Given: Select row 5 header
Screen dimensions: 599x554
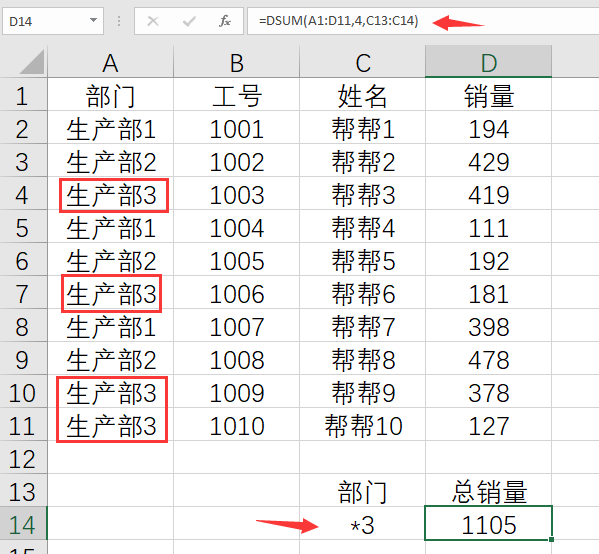Looking at the screenshot, I should (x=23, y=227).
